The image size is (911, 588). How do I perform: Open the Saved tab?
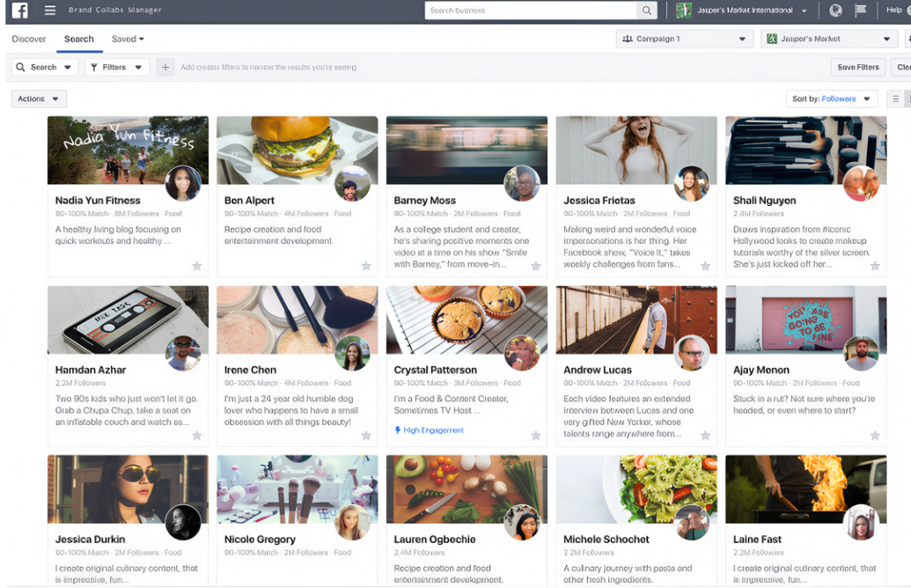[124, 39]
